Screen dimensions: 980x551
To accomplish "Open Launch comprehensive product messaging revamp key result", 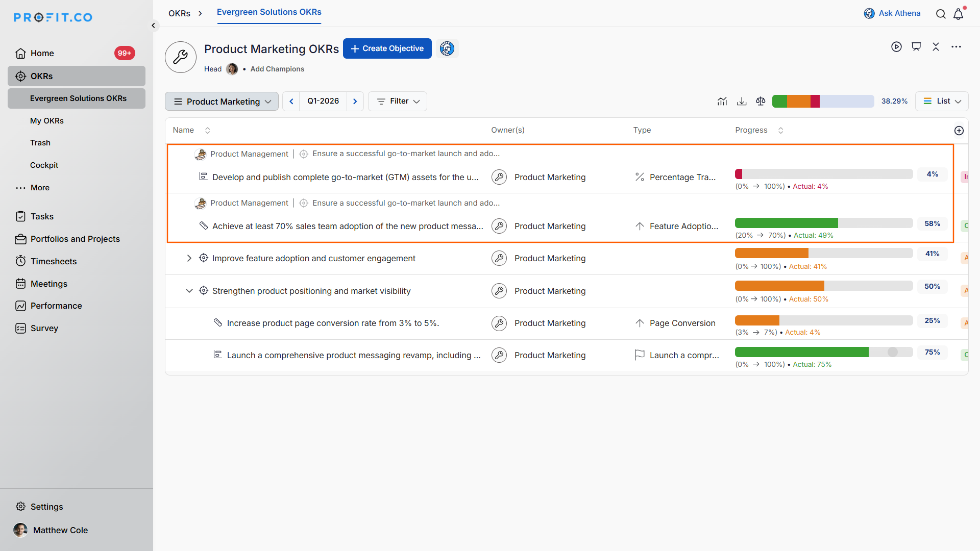I will point(354,355).
